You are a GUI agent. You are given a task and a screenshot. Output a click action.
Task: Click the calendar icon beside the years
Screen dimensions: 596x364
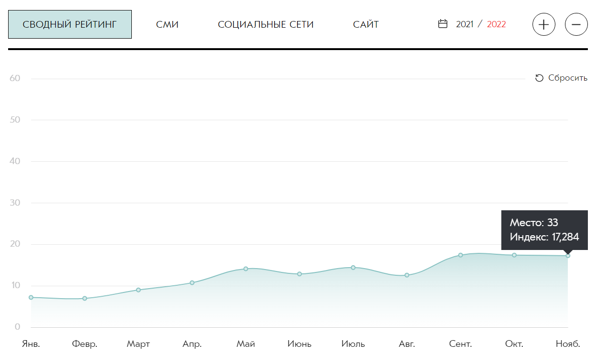(443, 24)
